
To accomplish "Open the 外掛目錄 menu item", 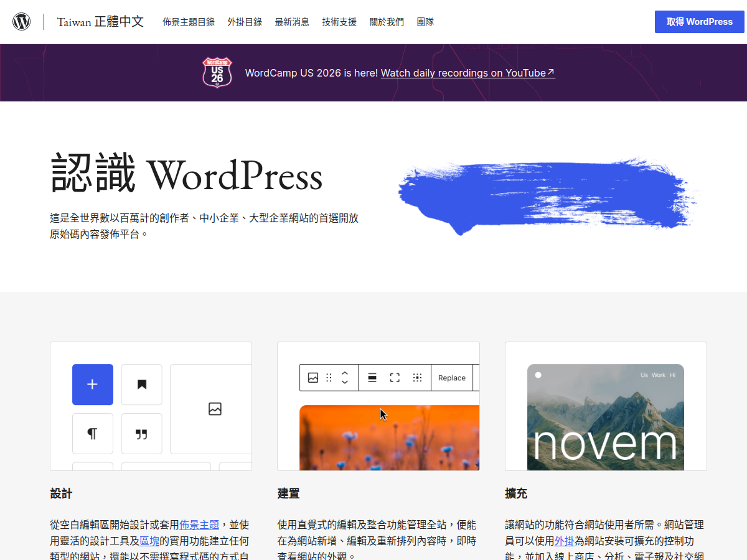I will click(245, 22).
